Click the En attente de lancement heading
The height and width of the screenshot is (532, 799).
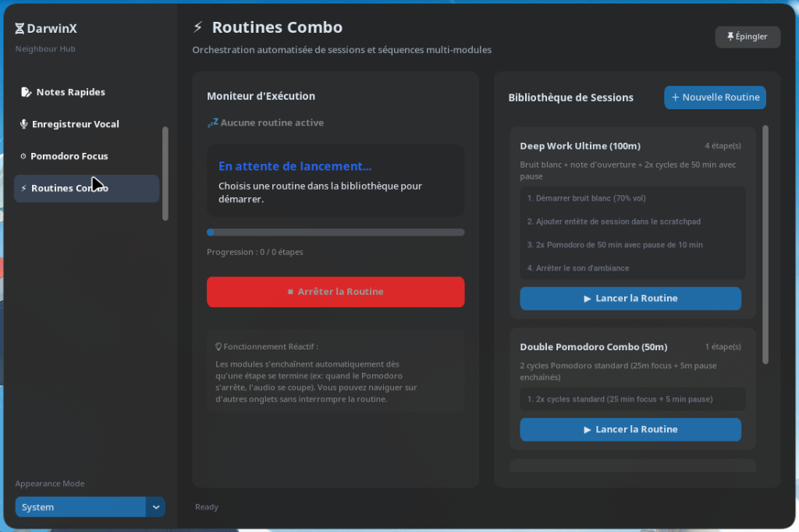click(295, 166)
